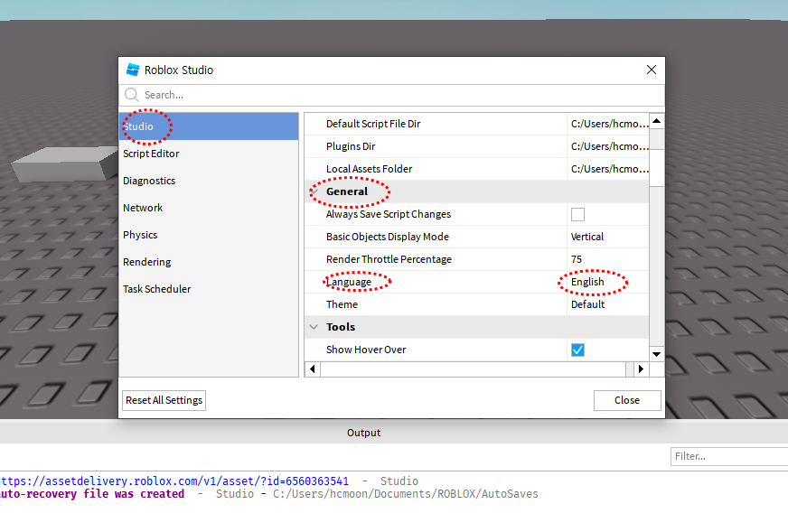Close the Roblox Studio settings dialog
Screen dimensions: 788x532
[652, 70]
